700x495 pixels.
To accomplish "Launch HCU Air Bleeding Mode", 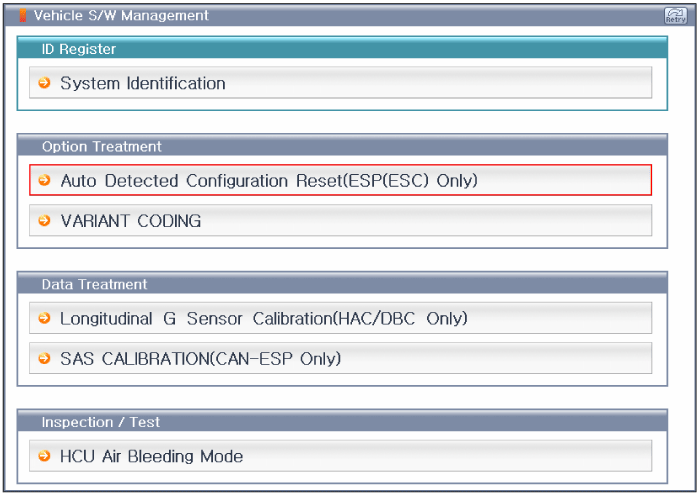I will pos(341,456).
